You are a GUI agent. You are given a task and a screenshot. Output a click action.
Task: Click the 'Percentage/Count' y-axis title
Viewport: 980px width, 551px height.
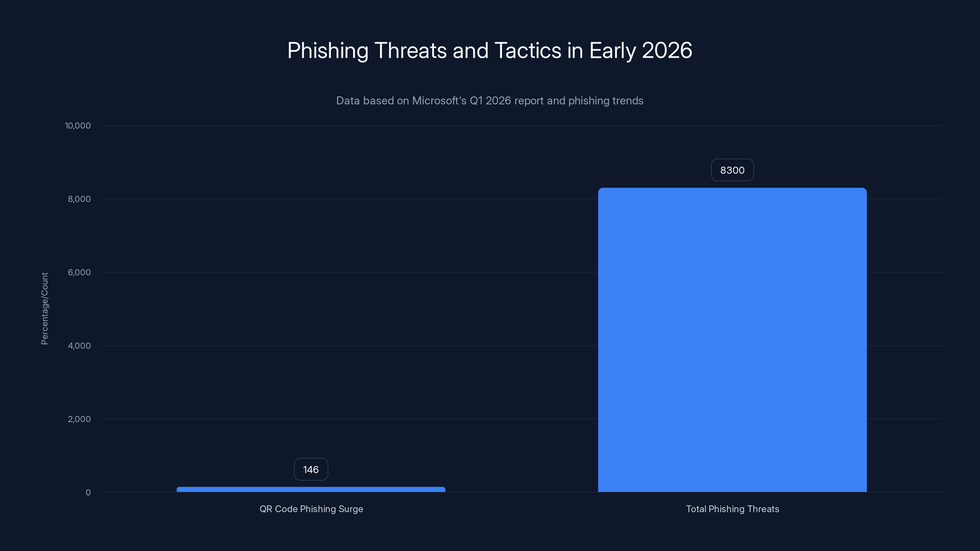click(x=44, y=308)
